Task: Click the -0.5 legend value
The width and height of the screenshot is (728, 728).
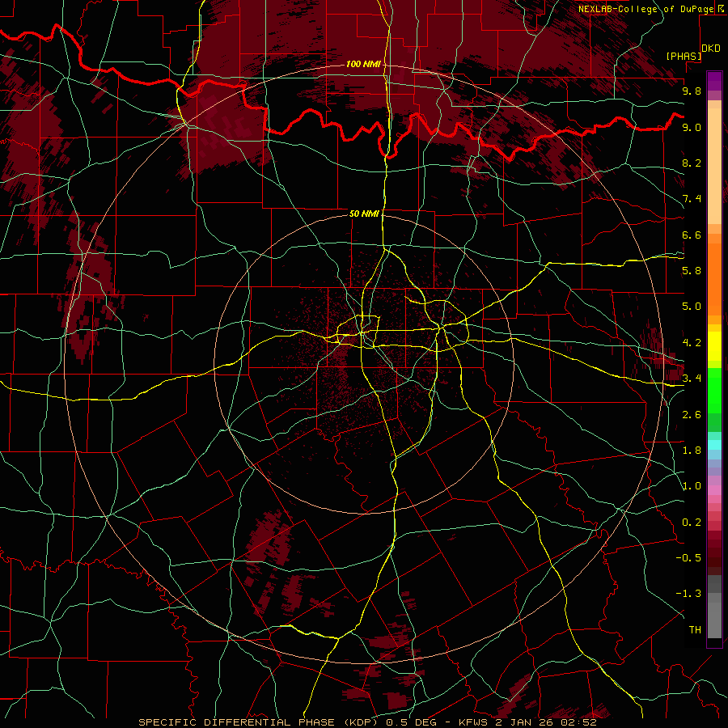Action: (x=688, y=558)
